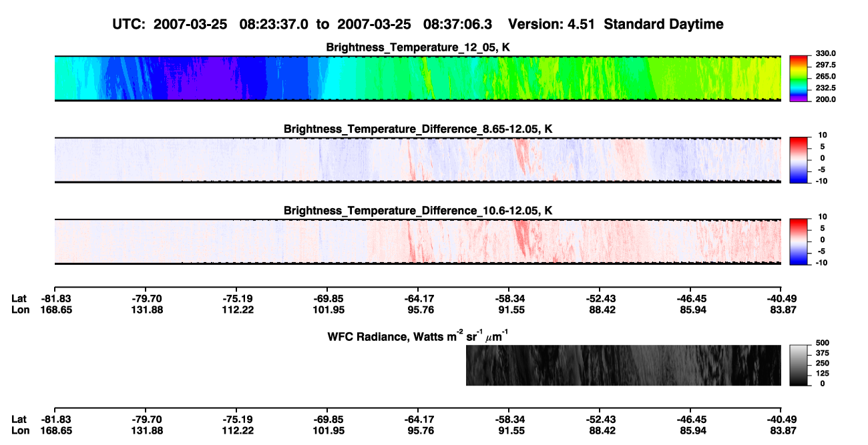Image resolution: width=868 pixels, height=445 pixels.
Task: Click the 10.6-12.05 red-blue color bar
Action: (x=798, y=242)
